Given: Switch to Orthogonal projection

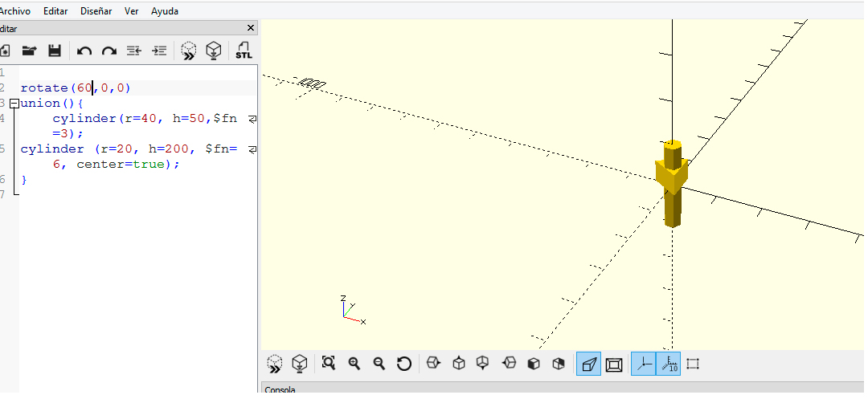Looking at the screenshot, I should pyautogui.click(x=614, y=364).
